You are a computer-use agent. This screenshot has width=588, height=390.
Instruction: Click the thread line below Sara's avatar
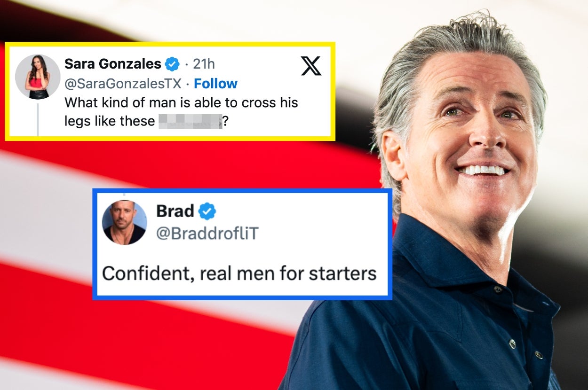tap(38, 120)
